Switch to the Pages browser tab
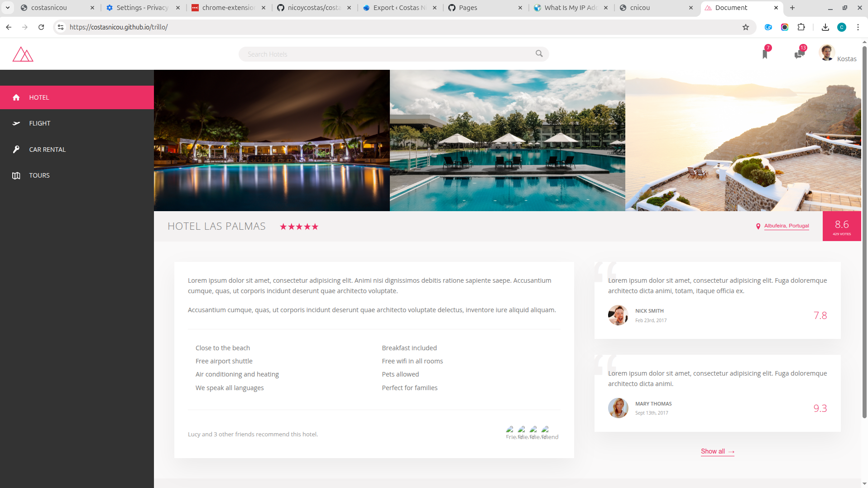Viewport: 868px width, 488px height. pos(468,7)
